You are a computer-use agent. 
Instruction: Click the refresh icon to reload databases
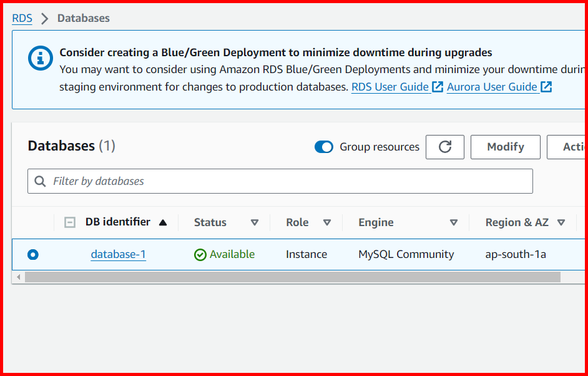tap(444, 147)
